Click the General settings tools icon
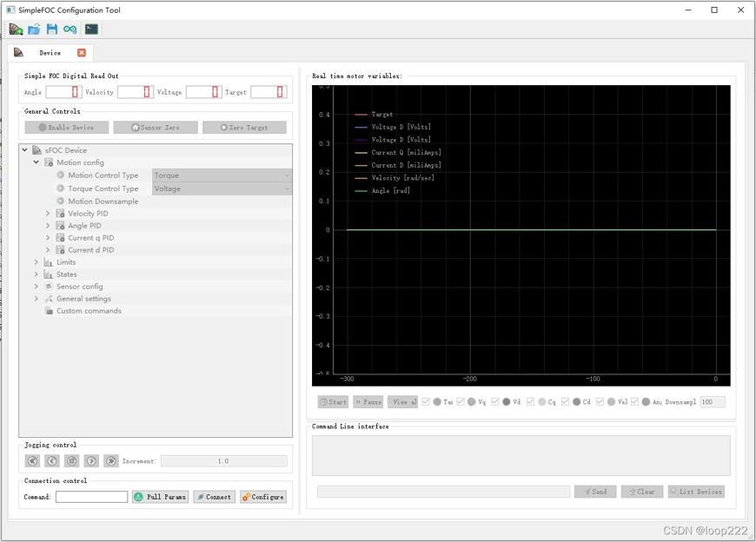The image size is (756, 542). [48, 299]
